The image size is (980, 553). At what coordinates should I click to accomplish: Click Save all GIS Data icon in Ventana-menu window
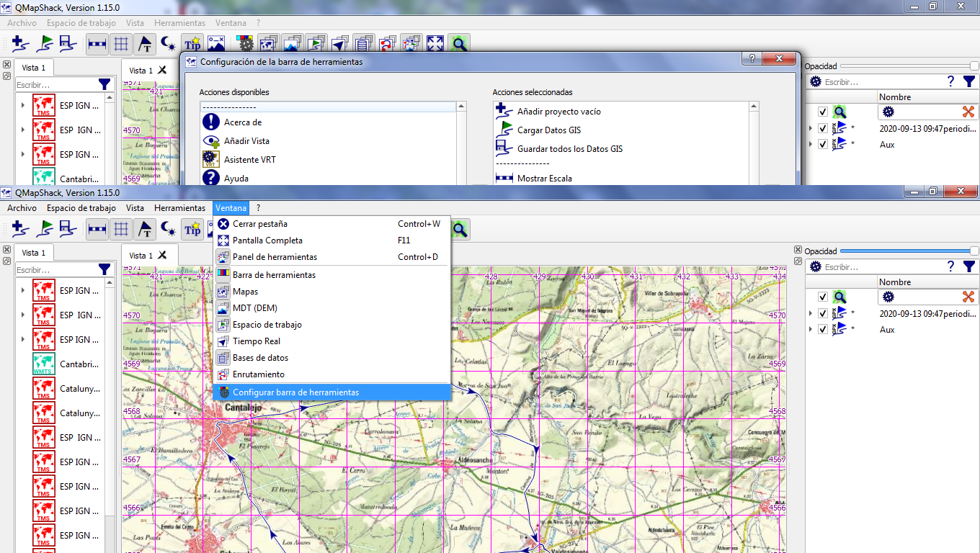(x=68, y=229)
